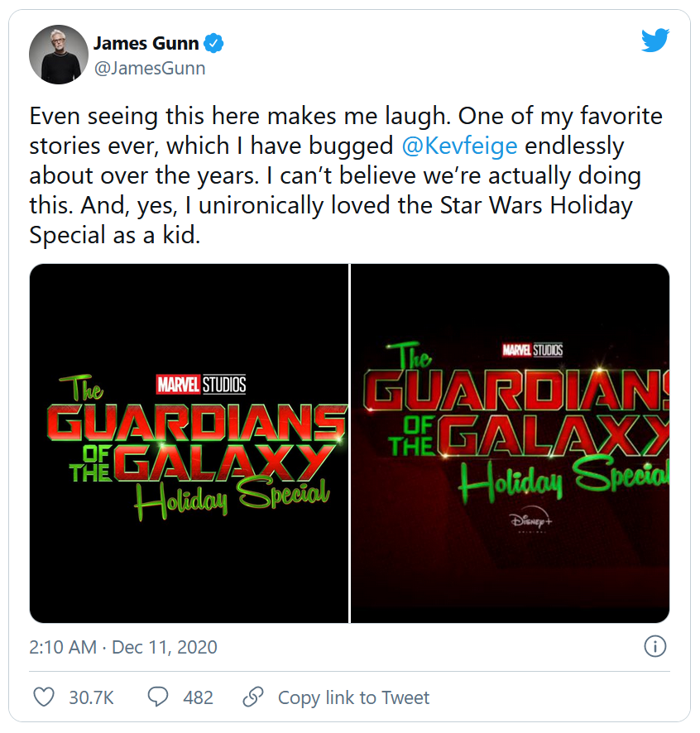This screenshot has width=700, height=733.
Task: Open the @Kevfeige mention link
Action: [458, 146]
